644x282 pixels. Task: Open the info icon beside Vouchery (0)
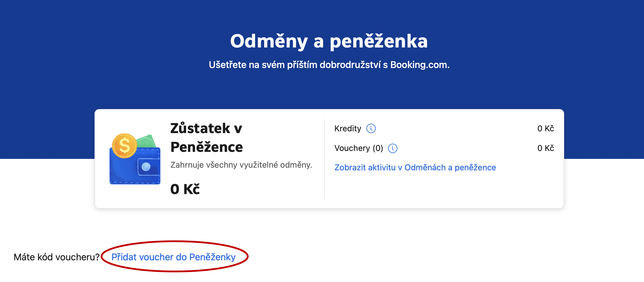392,148
